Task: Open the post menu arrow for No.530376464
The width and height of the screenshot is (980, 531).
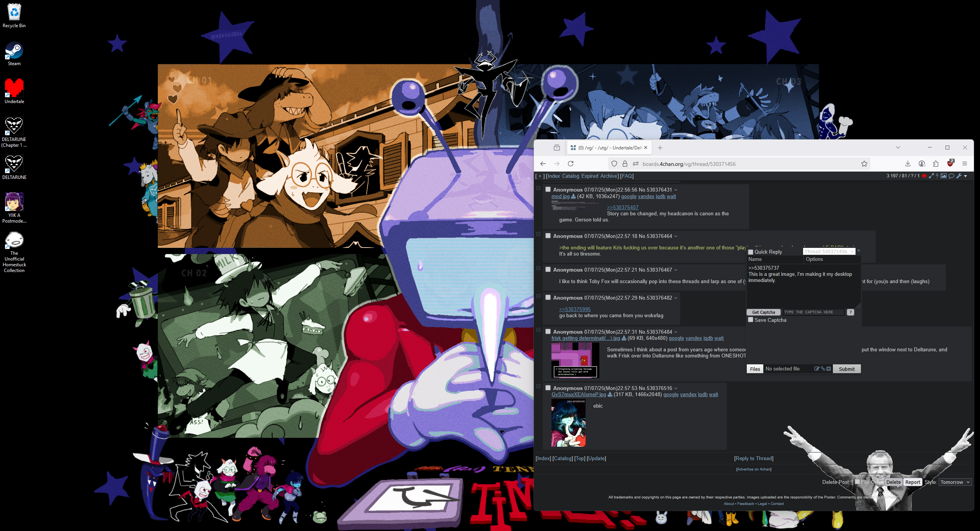Action: [x=676, y=236]
